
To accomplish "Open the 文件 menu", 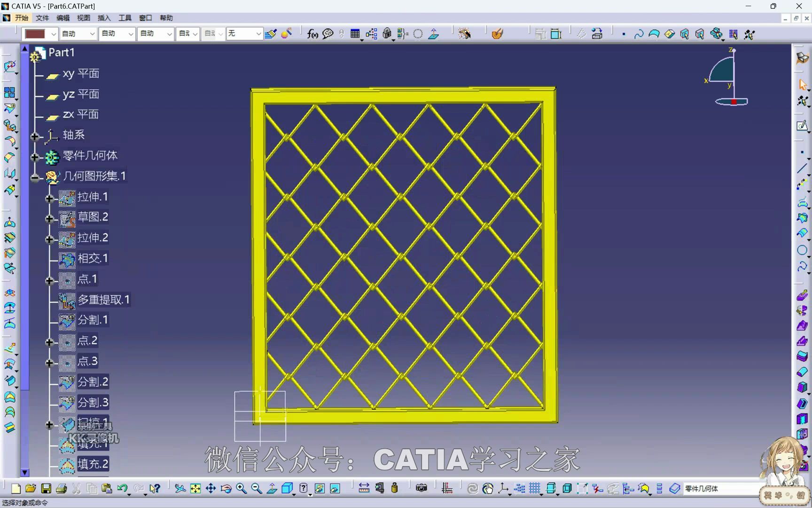I will click(x=42, y=18).
